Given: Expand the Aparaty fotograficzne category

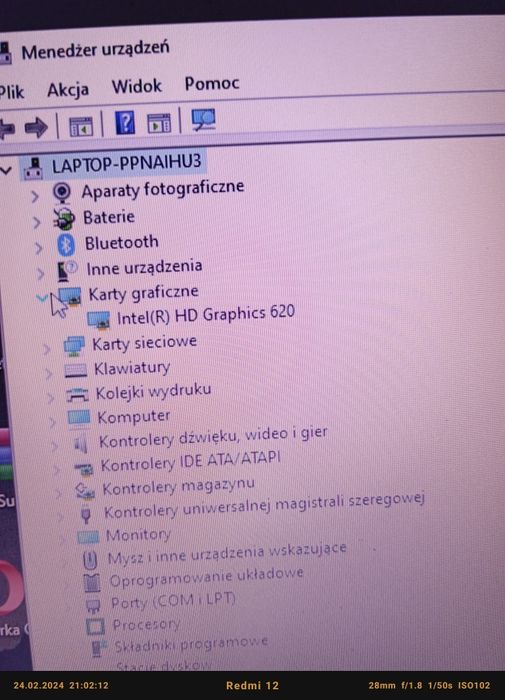Looking at the screenshot, I should point(35,196).
